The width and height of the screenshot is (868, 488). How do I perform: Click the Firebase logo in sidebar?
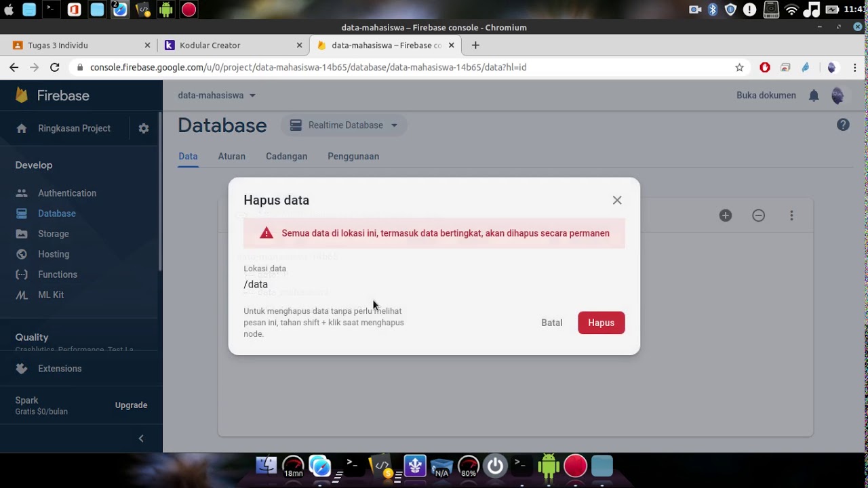click(x=52, y=96)
